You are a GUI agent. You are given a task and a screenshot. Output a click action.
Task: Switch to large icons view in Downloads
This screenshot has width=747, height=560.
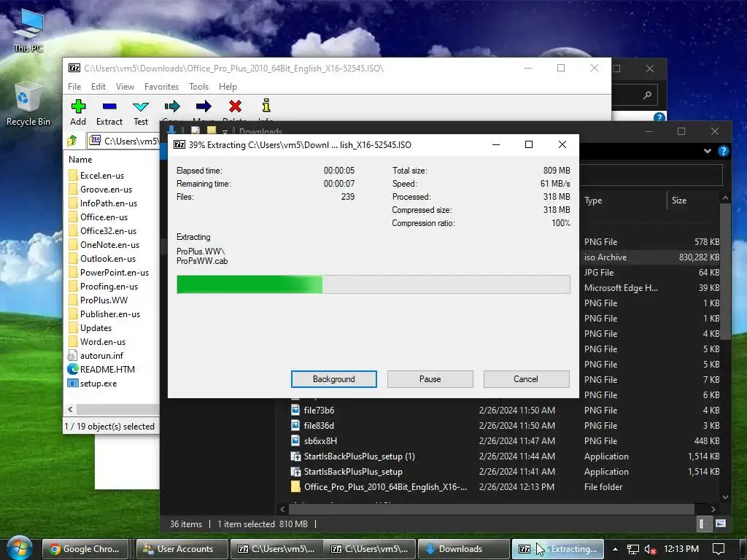click(x=721, y=524)
